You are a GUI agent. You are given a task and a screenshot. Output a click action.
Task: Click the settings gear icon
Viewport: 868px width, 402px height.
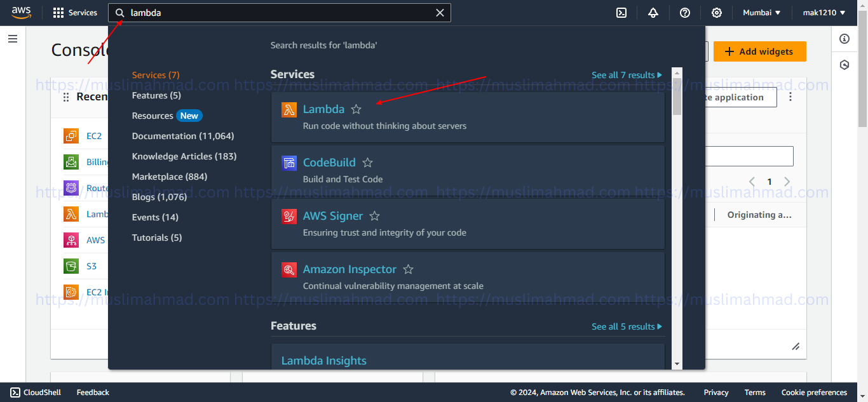(x=717, y=12)
